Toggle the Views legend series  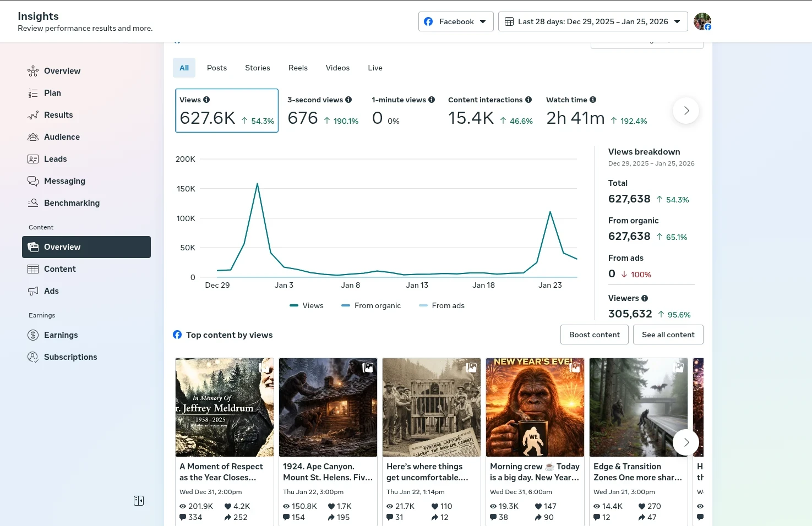tap(307, 305)
